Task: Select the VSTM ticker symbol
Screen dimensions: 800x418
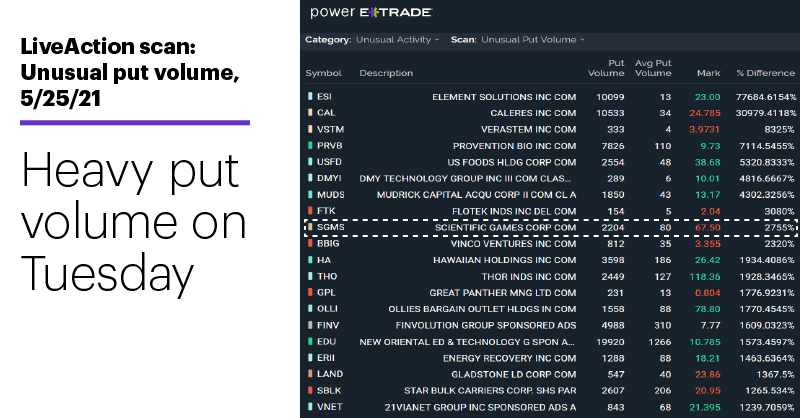Action: click(330, 129)
